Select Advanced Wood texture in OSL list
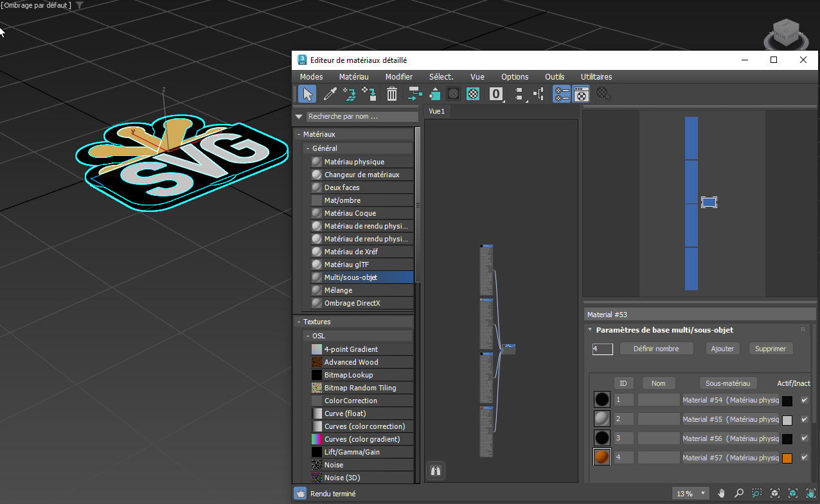The width and height of the screenshot is (820, 504). (x=362, y=362)
